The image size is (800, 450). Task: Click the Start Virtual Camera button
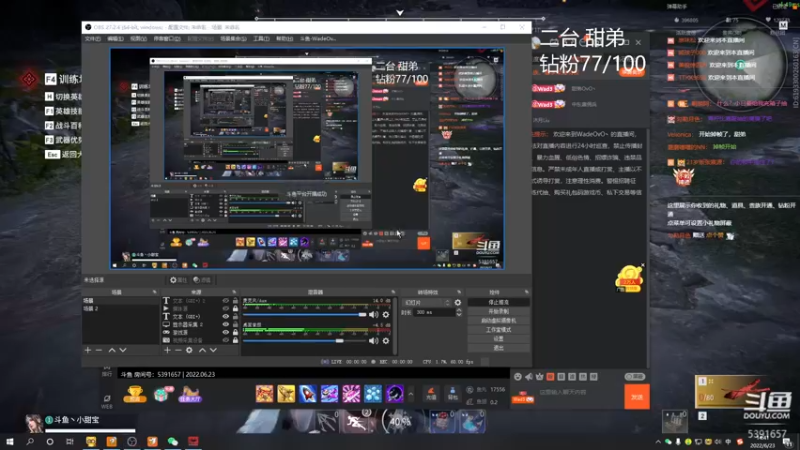498,320
